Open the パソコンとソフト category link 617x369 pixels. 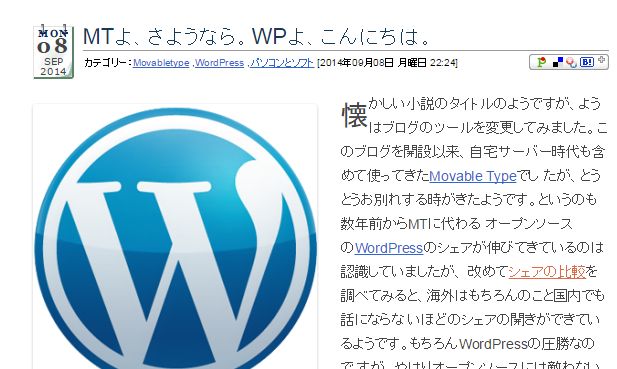point(282,63)
